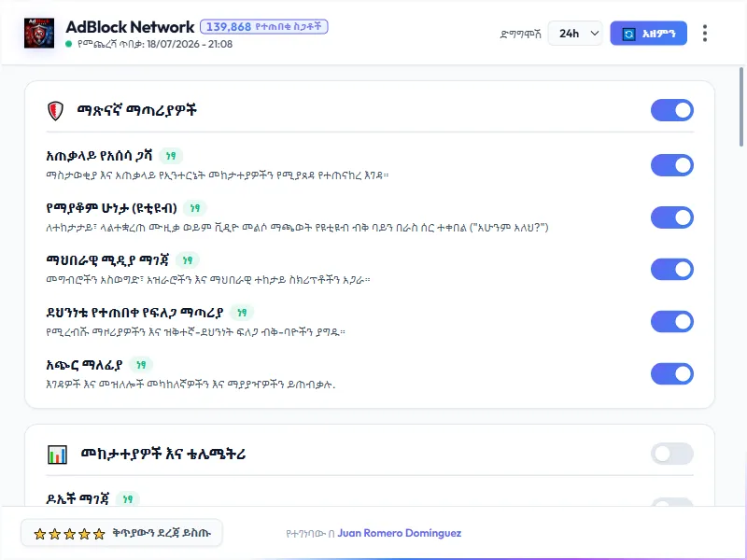Click the ማጽናኛ ማጣሪያዎች section heading
The height and width of the screenshot is (560, 747).
click(x=136, y=110)
